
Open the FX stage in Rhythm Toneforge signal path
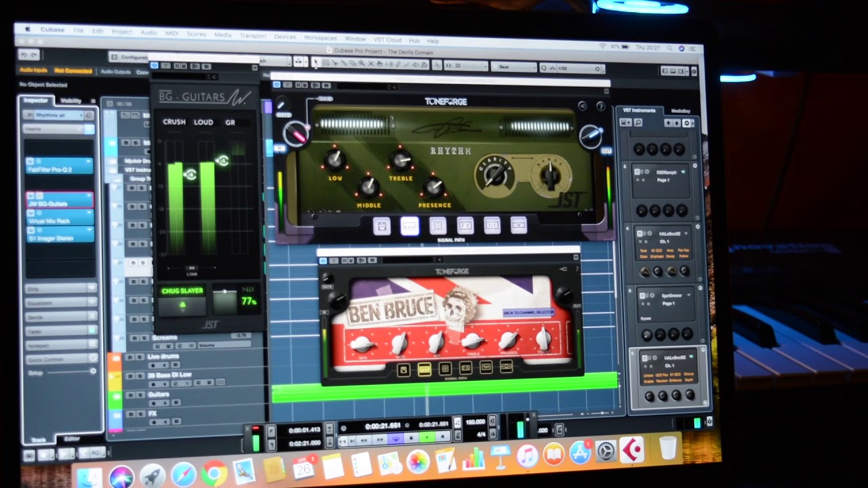pos(465,226)
